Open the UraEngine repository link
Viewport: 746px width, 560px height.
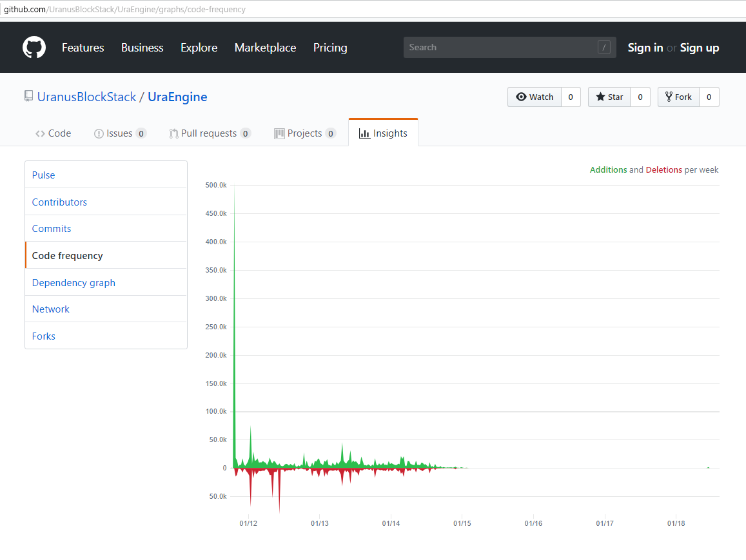click(x=177, y=97)
